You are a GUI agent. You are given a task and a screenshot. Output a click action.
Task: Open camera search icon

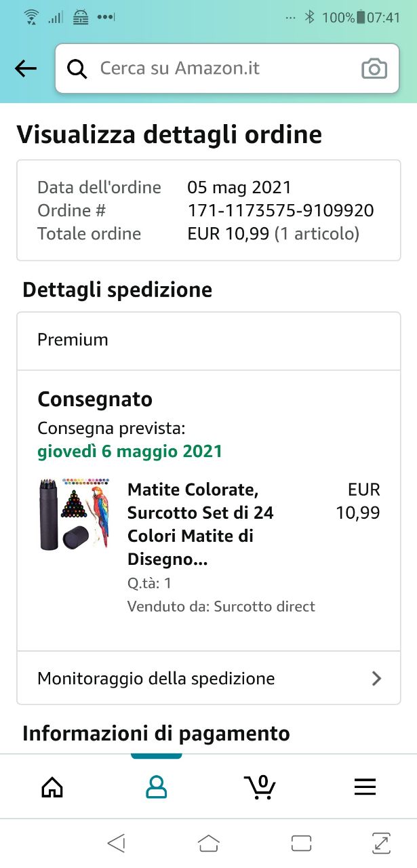(x=374, y=68)
